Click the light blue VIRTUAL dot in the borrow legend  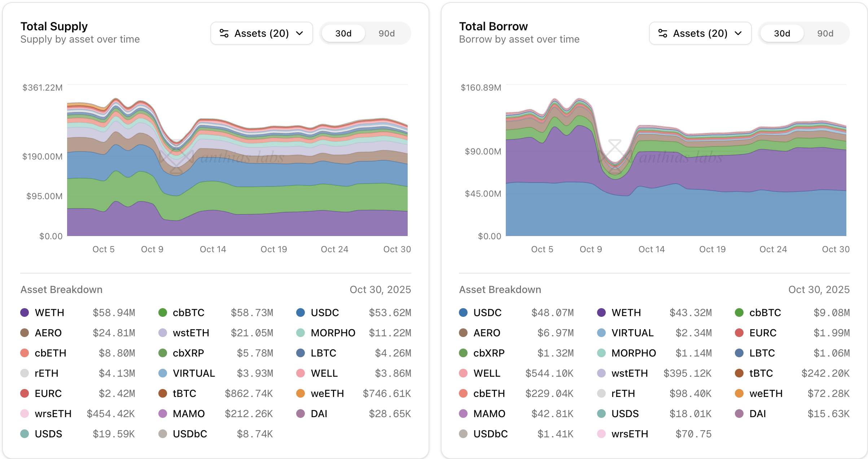coord(601,333)
